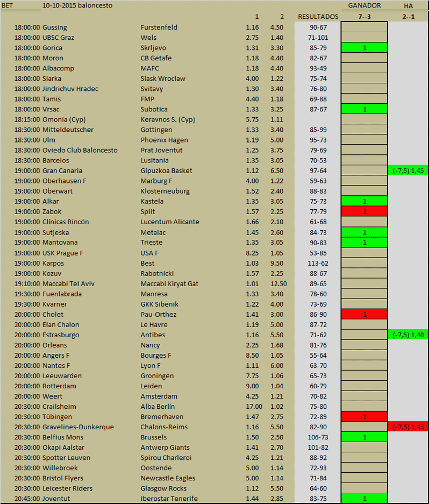Viewport: 429px width, 504px height.
Task: Select the Gussing team cell
Action: click(55, 27)
